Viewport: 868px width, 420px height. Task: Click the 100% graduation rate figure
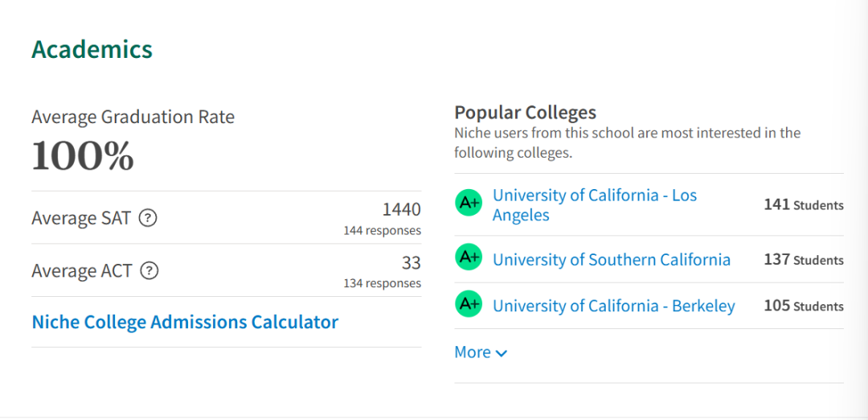coord(83,156)
